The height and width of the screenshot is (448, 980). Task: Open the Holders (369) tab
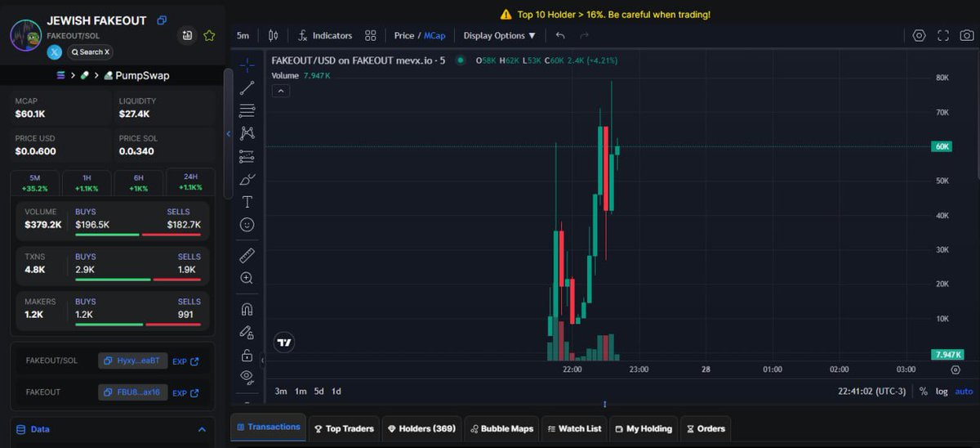pyautogui.click(x=421, y=428)
